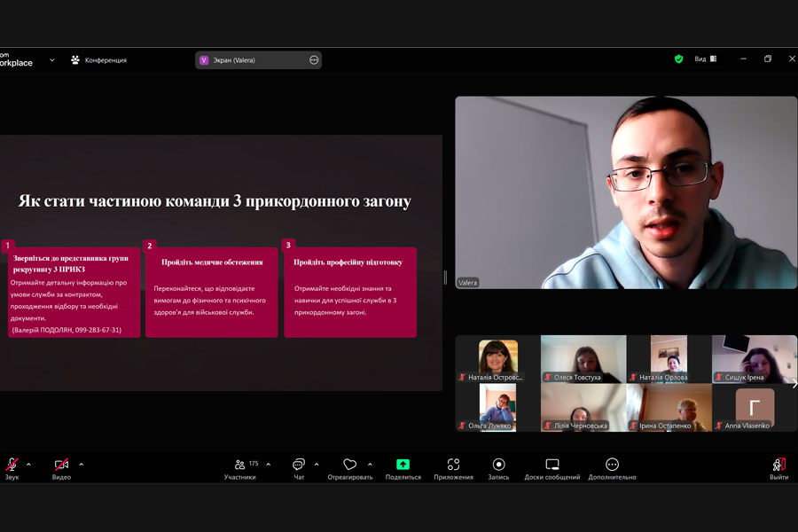Click slide card Пройдіть медичне обстеження
Viewport: 798px width, 532px height.
click(212, 293)
